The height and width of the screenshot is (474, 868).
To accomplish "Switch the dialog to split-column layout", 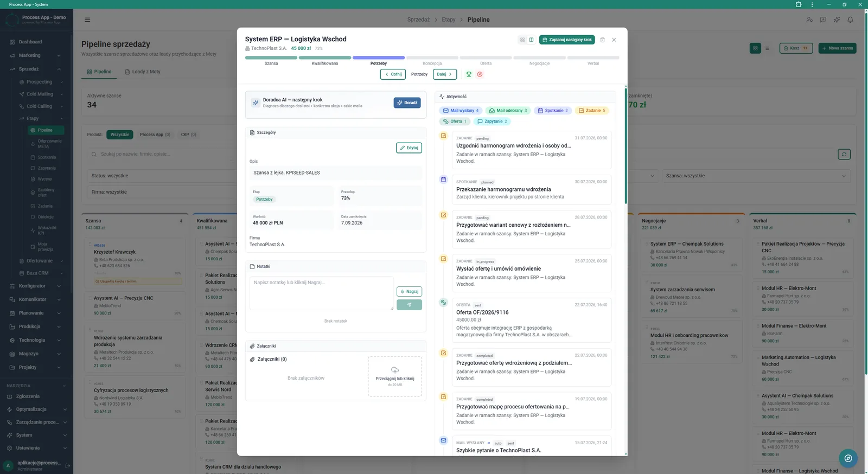I will point(531,40).
